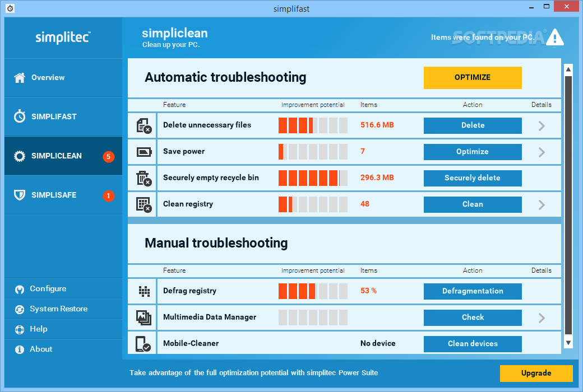The width and height of the screenshot is (583, 392).
Task: Click the Help lifebuoy icon
Action: tap(19, 330)
